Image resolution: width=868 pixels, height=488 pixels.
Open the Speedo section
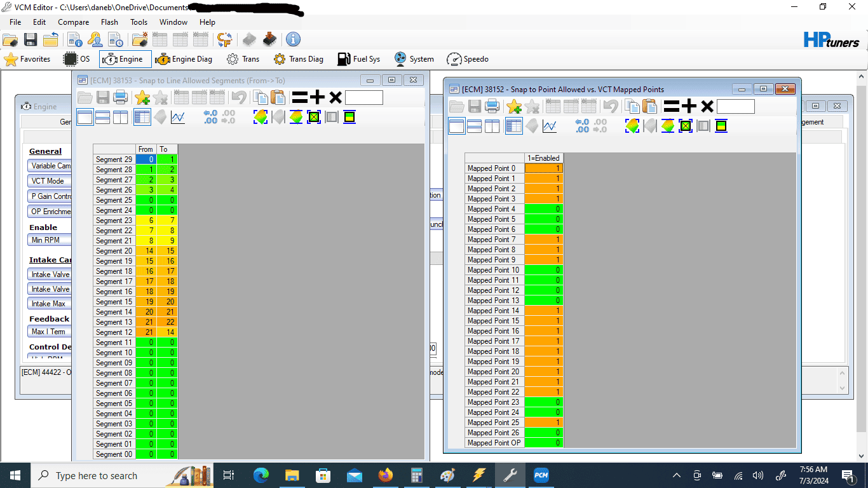pos(468,59)
